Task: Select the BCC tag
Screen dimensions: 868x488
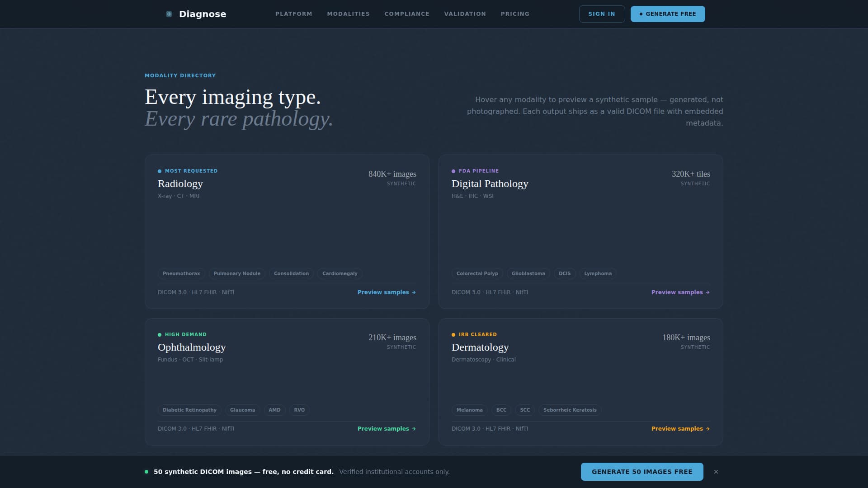Action: point(501,410)
